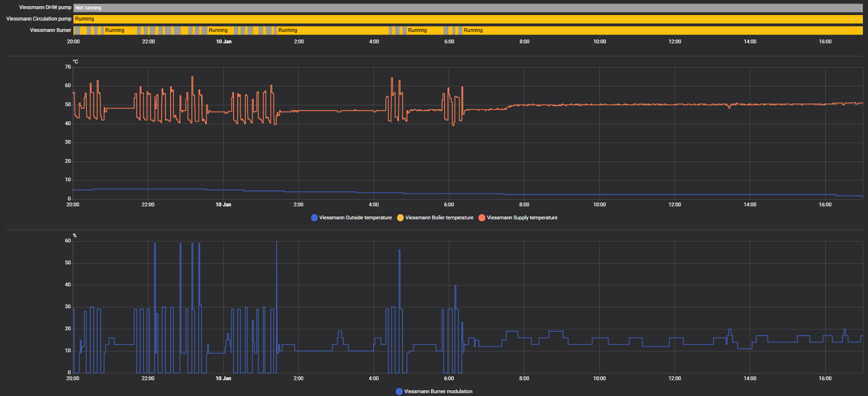
Task: Select the Circulation pump 'Running' bar
Action: coord(468,19)
